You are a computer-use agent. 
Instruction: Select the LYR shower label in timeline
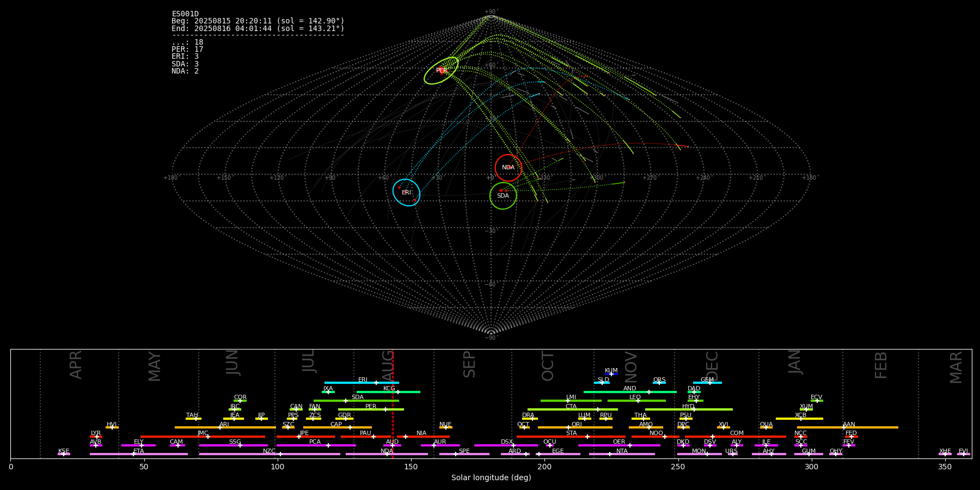click(x=96, y=433)
